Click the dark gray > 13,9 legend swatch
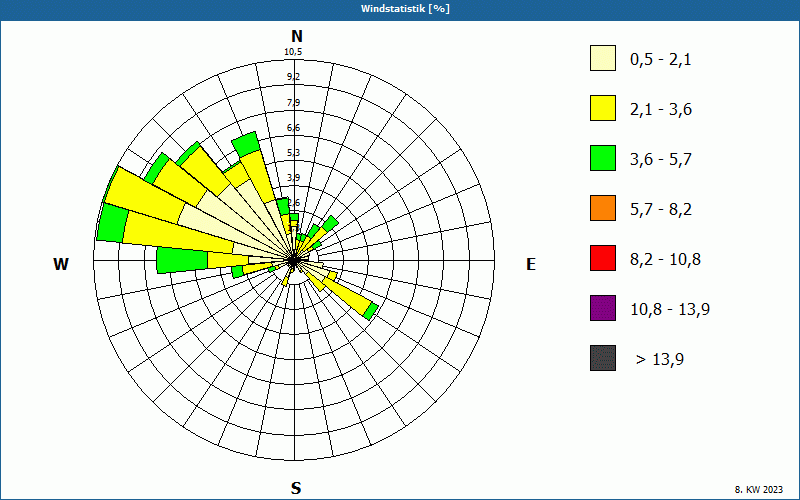 click(x=603, y=358)
